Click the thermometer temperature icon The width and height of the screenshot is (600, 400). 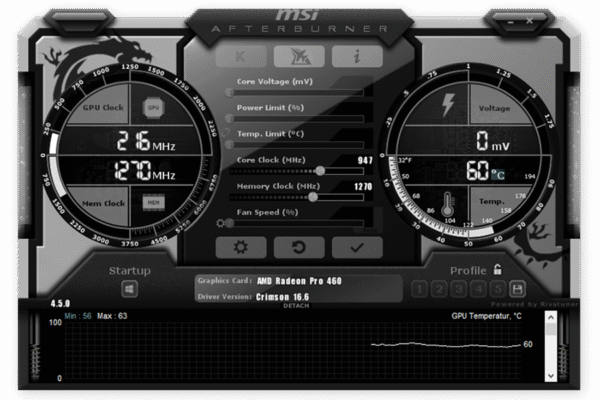coord(447,204)
